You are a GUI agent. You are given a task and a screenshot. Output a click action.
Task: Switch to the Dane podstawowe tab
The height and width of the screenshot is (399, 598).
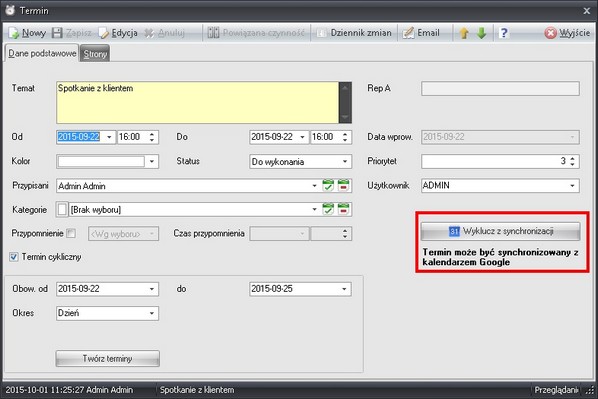pyautogui.click(x=42, y=53)
